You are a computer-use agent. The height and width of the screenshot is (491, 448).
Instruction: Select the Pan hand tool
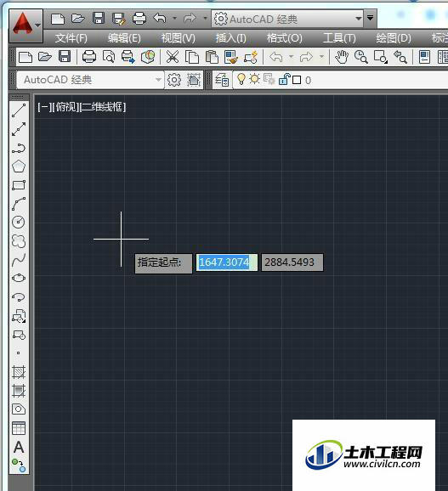click(x=342, y=57)
